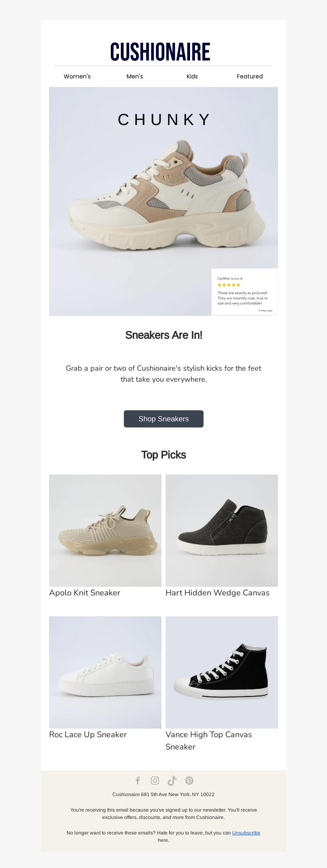Click the Shop Sneakers button
The height and width of the screenshot is (868, 327).
(x=163, y=419)
